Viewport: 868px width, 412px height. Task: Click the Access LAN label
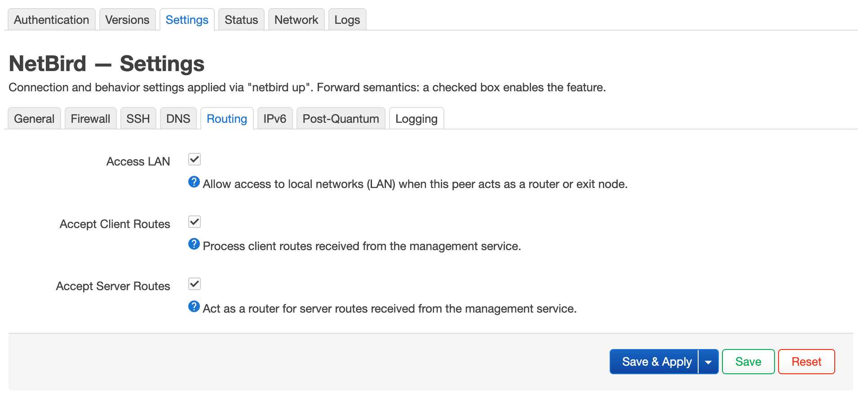138,161
